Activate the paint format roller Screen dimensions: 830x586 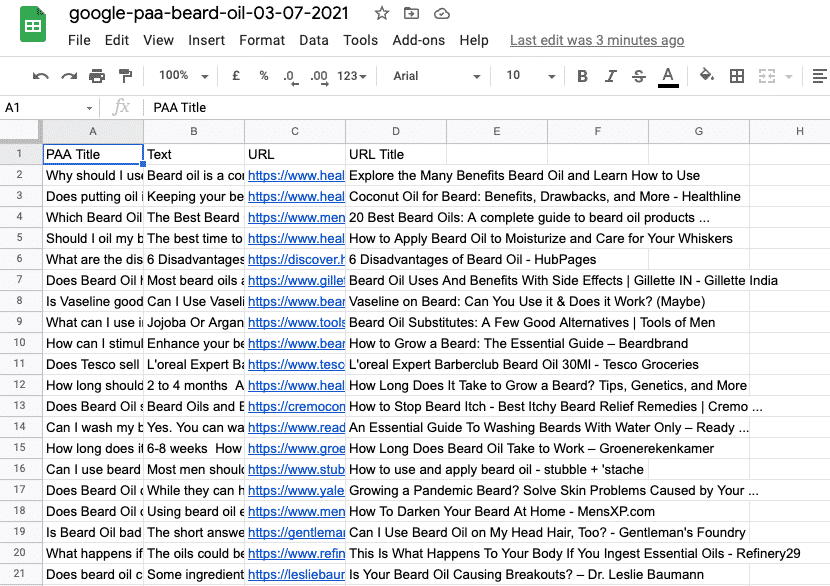125,76
